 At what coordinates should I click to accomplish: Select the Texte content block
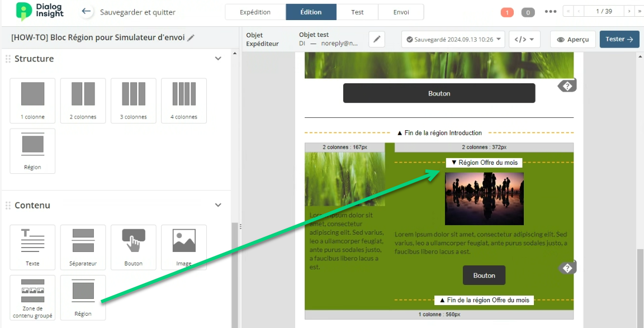click(x=32, y=247)
